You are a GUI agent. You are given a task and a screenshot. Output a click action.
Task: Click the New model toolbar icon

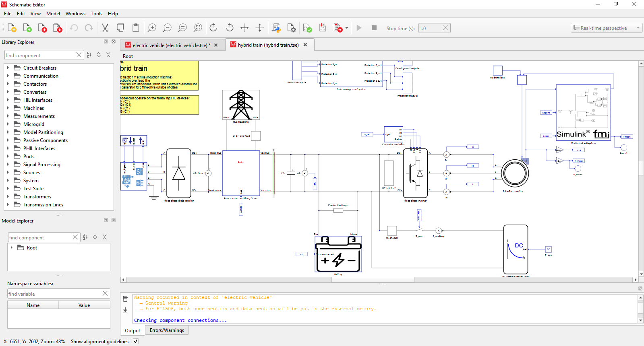pyautogui.click(x=12, y=28)
